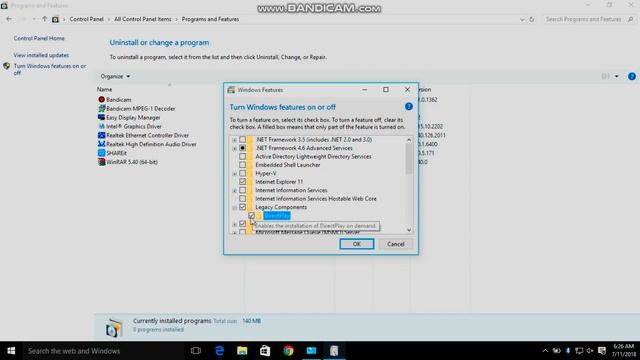Expand the .NET Framework 4.6 Advanced Services node
The image size is (640, 360).
pyautogui.click(x=235, y=148)
